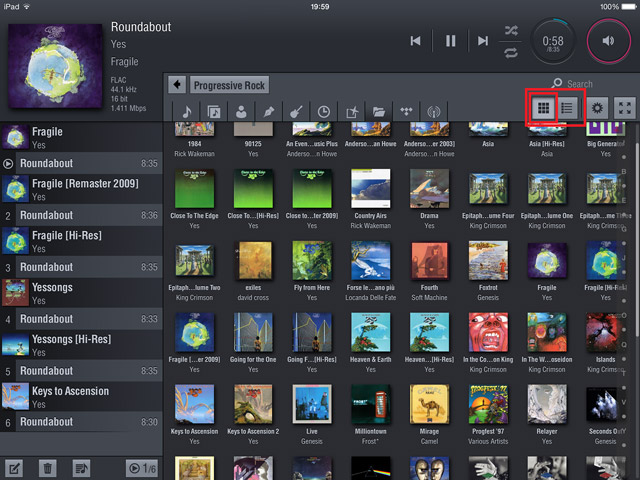640x480 pixels.
Task: Toggle fullscreen library view
Action: pos(624,108)
